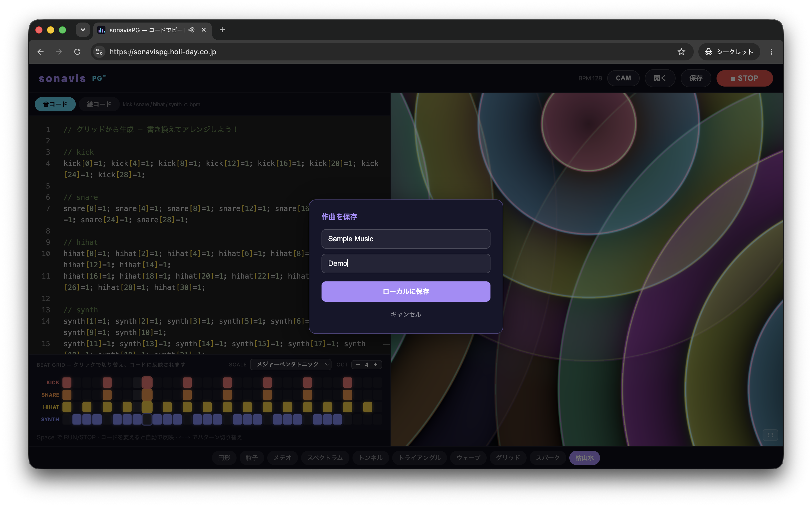812x507 pixels.
Task: Select the スペクトラム visual pattern
Action: click(325, 457)
